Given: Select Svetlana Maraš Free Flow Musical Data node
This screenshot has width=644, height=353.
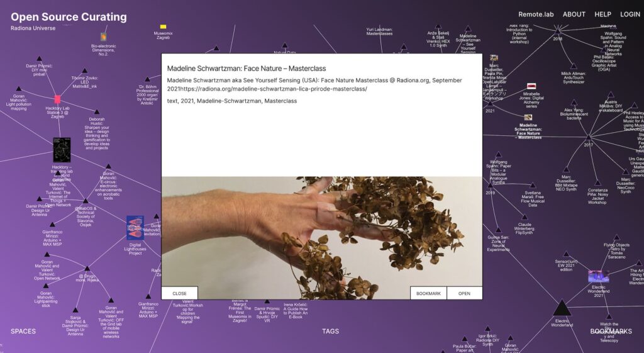Looking at the screenshot, I should (x=533, y=186).
